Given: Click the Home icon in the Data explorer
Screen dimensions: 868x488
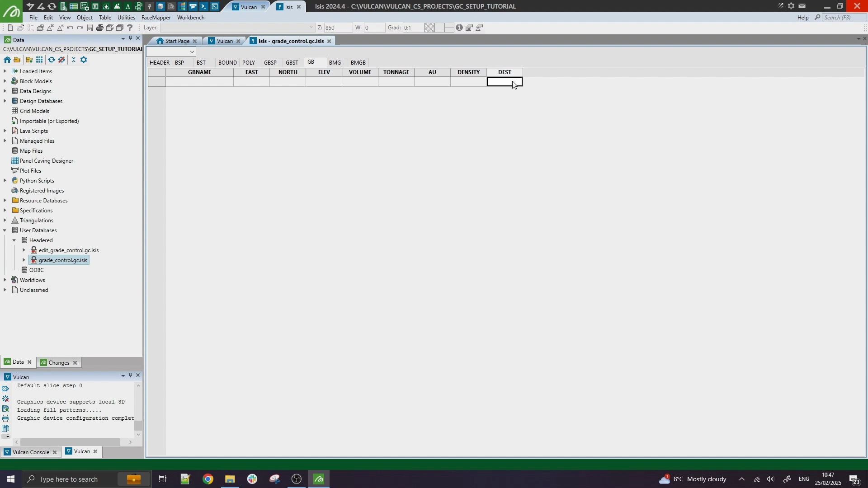Looking at the screenshot, I should pyautogui.click(x=7, y=60).
